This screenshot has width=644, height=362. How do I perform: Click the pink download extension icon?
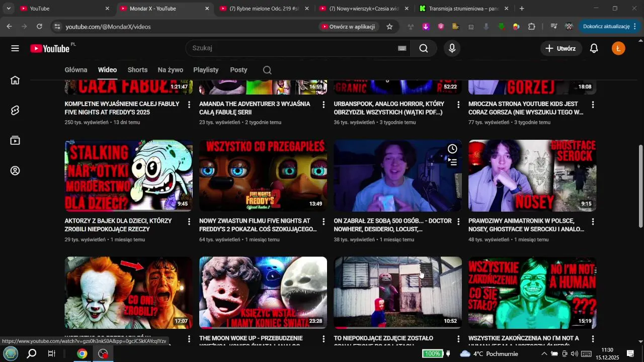point(426,27)
